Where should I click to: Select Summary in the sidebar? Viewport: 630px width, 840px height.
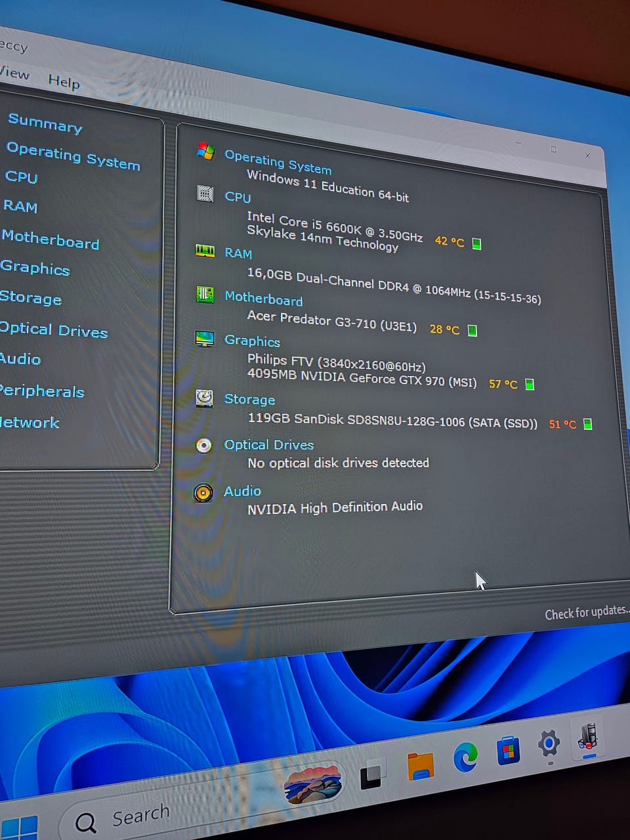pyautogui.click(x=45, y=123)
